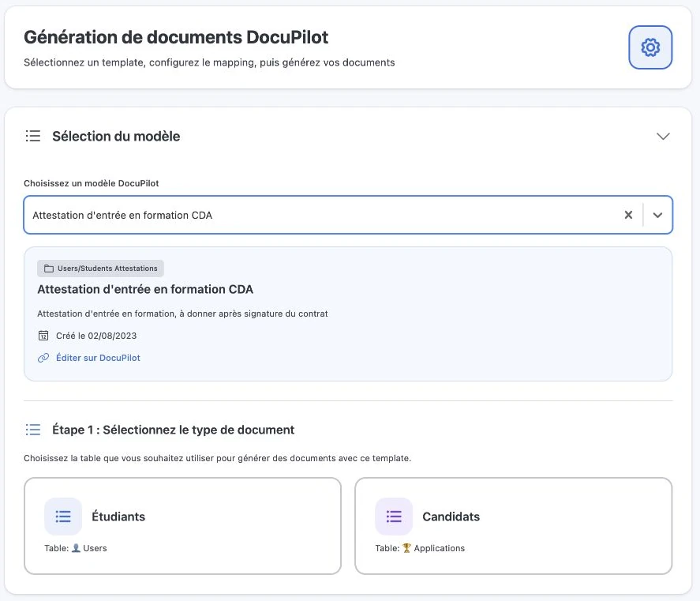Click the link chain icon next to Éditer
The image size is (700, 601).
pyautogui.click(x=43, y=358)
